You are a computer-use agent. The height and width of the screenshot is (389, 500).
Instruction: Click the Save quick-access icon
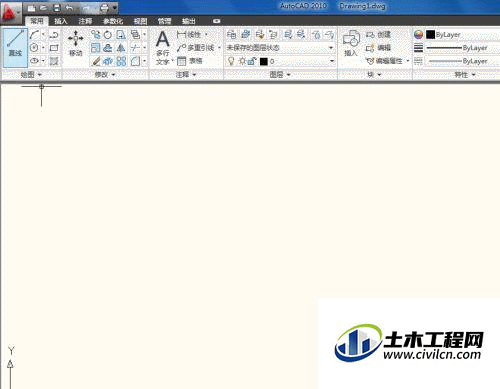[x=57, y=8]
